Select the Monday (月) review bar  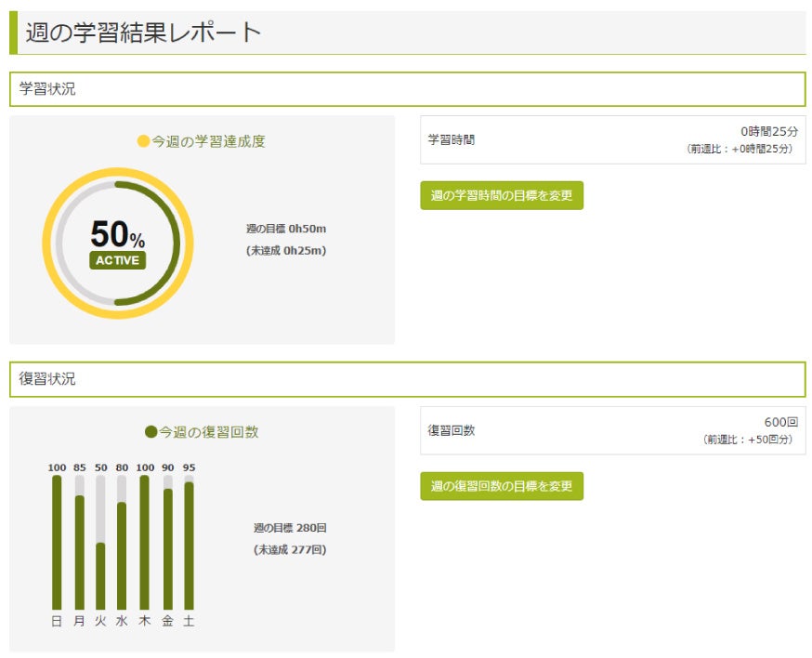[x=79, y=543]
